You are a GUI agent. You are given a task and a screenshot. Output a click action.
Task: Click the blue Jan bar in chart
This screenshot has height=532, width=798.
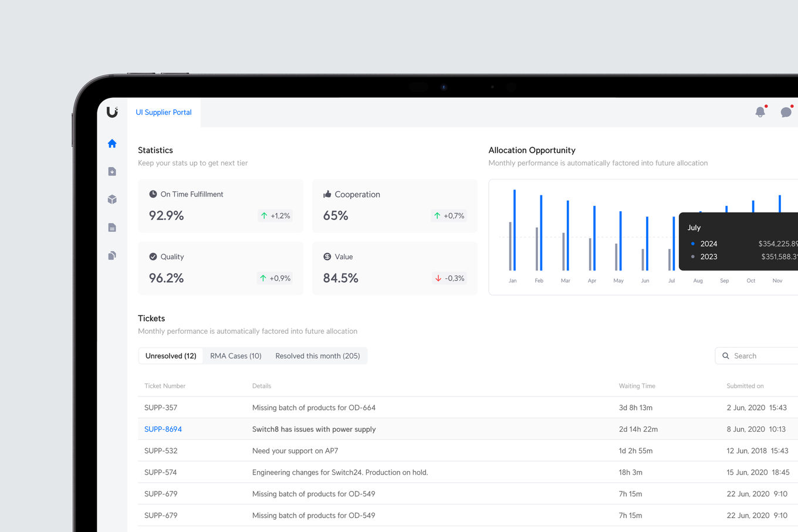(x=515, y=230)
